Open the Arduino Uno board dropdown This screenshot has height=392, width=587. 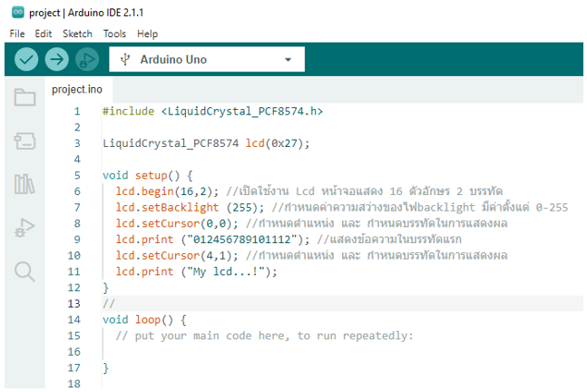[x=207, y=59]
